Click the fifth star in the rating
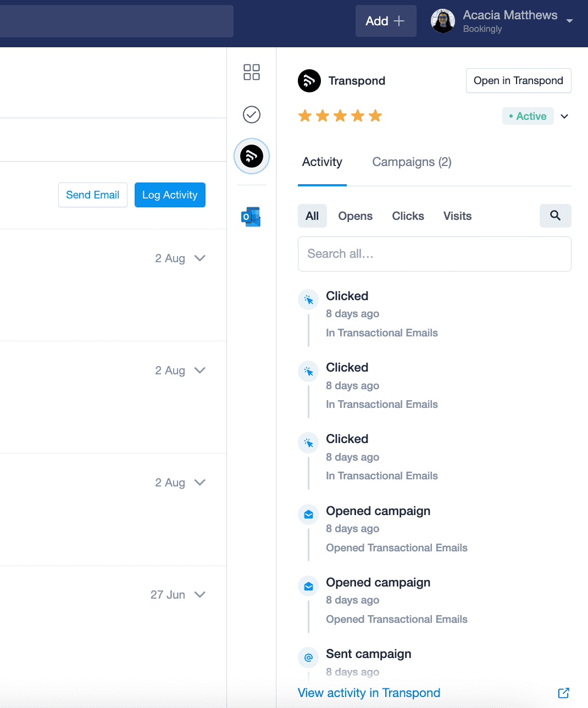This screenshot has height=708, width=588. point(375,116)
